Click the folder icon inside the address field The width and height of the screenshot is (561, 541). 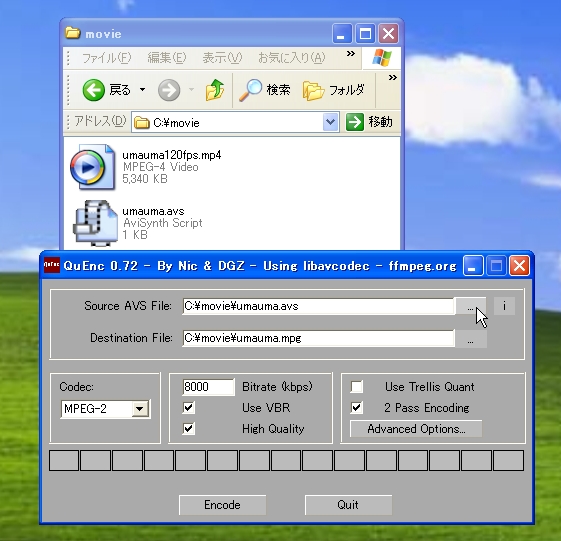pyautogui.click(x=142, y=123)
